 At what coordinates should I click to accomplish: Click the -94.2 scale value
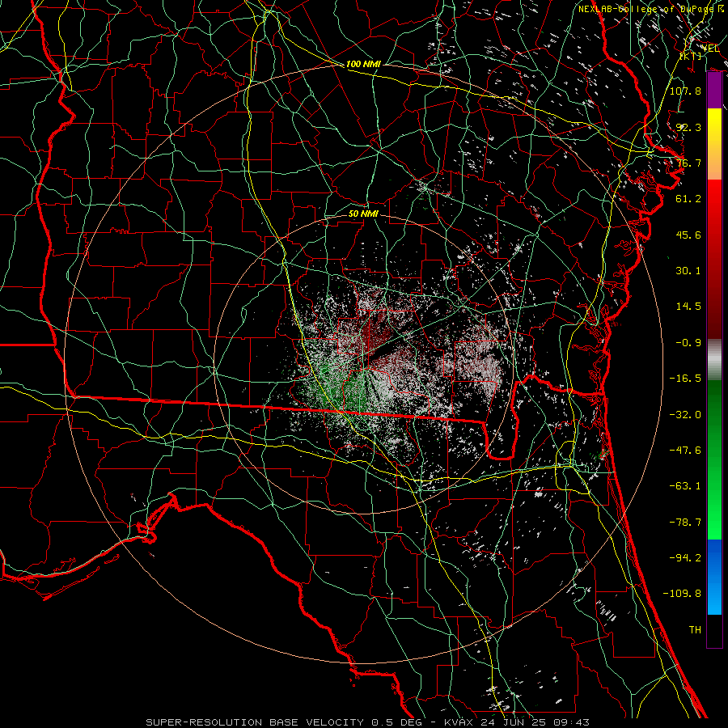(685, 557)
